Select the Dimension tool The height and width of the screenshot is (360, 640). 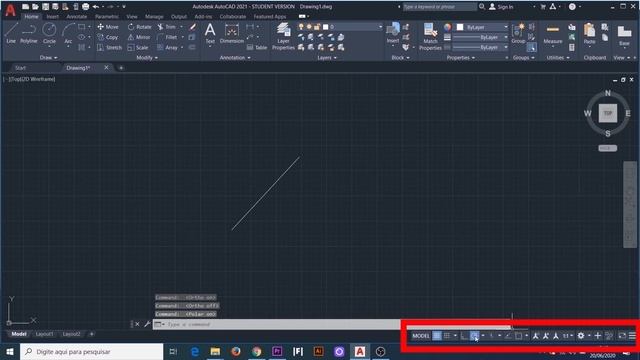(232, 33)
